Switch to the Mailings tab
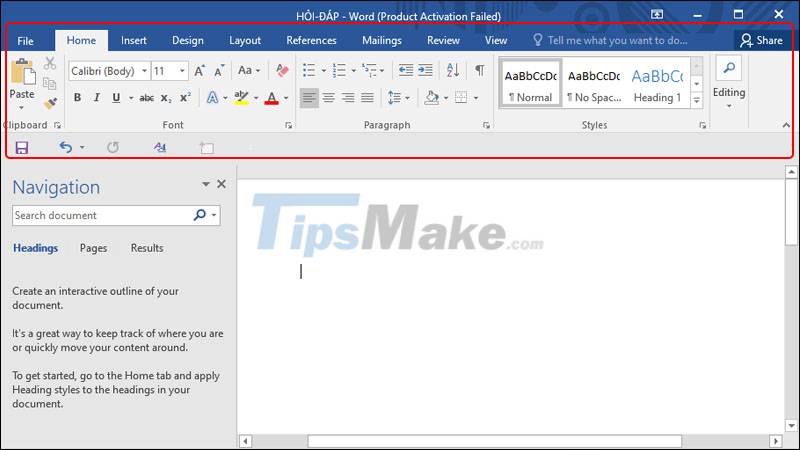800x450 pixels. click(382, 40)
